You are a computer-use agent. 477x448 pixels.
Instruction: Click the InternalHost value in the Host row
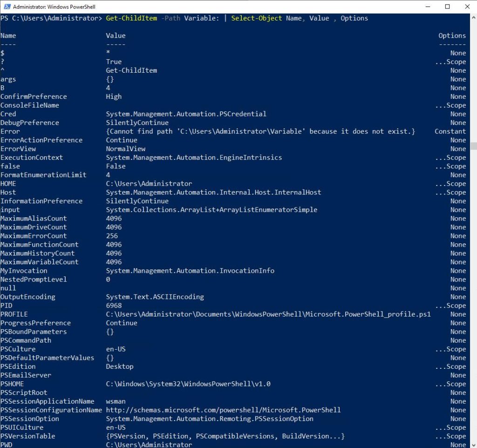(213, 193)
